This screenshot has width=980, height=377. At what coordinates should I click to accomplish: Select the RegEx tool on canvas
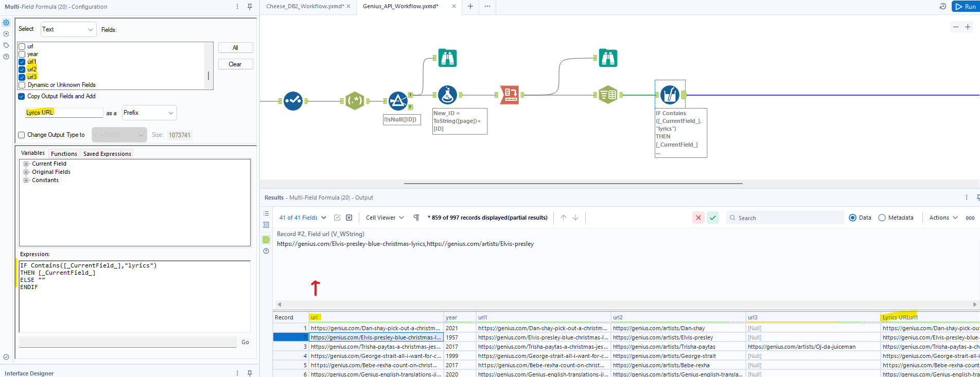click(355, 101)
